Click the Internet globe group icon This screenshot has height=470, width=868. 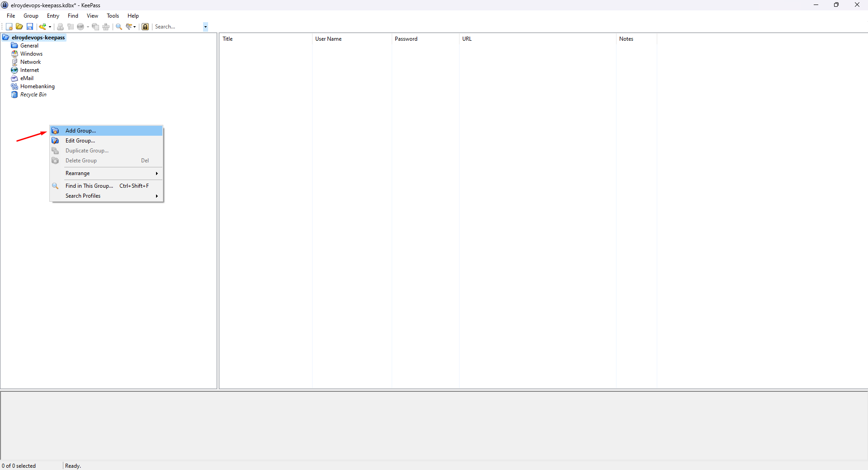14,70
